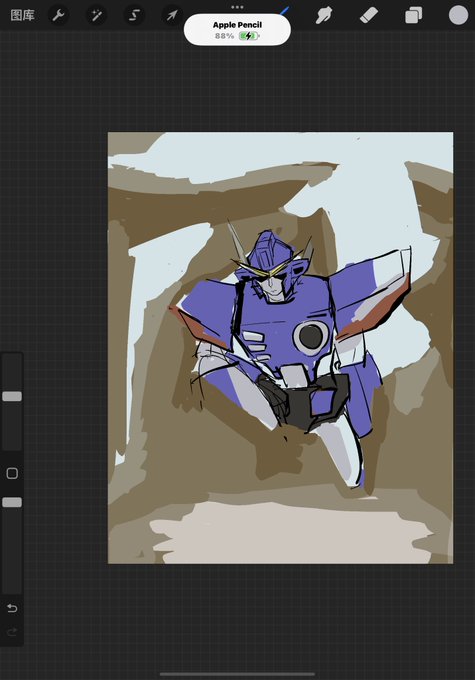Image resolution: width=475 pixels, height=680 pixels.
Task: Tap the brush size slider handle
Action: pos(12,396)
